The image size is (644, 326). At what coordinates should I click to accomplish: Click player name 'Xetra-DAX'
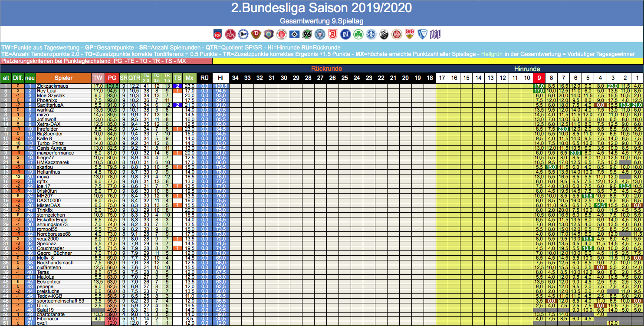click(48, 124)
